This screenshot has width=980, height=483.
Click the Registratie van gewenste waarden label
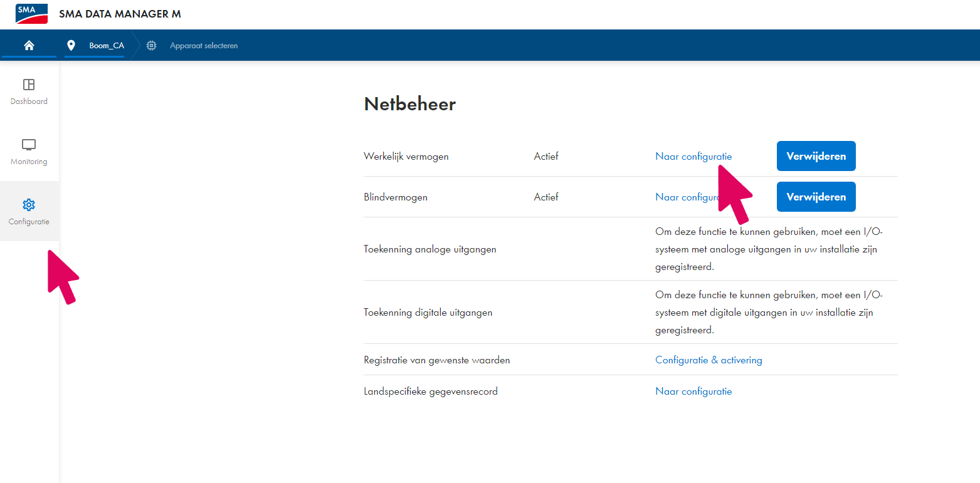coord(436,360)
